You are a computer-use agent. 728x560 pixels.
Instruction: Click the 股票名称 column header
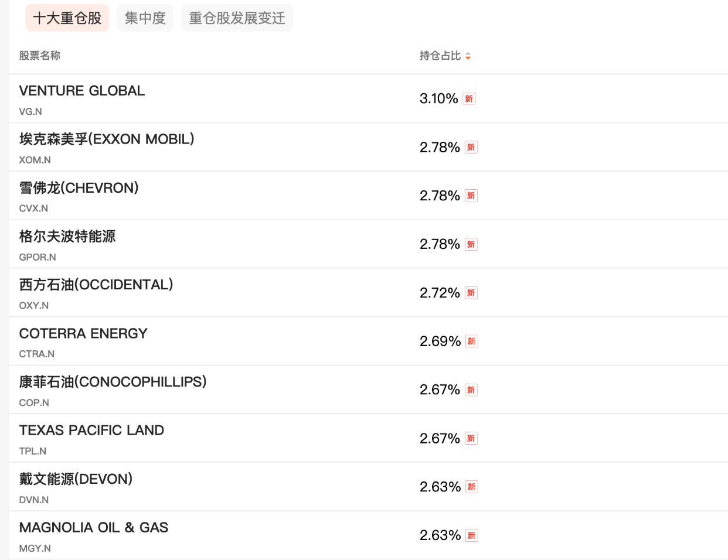pos(39,54)
